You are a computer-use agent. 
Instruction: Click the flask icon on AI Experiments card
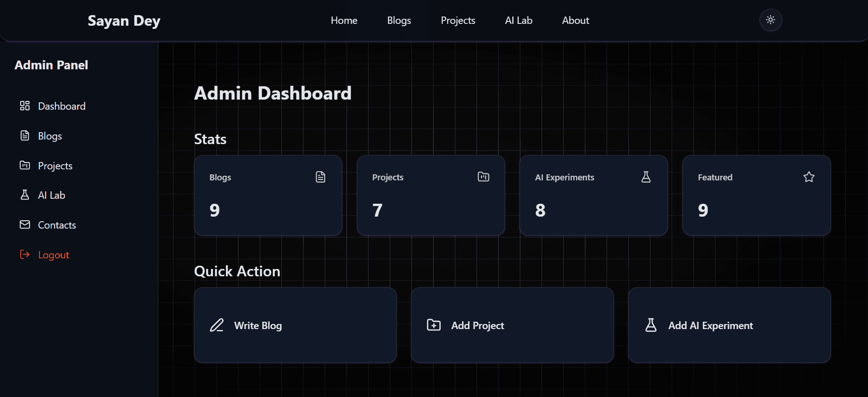point(646,177)
